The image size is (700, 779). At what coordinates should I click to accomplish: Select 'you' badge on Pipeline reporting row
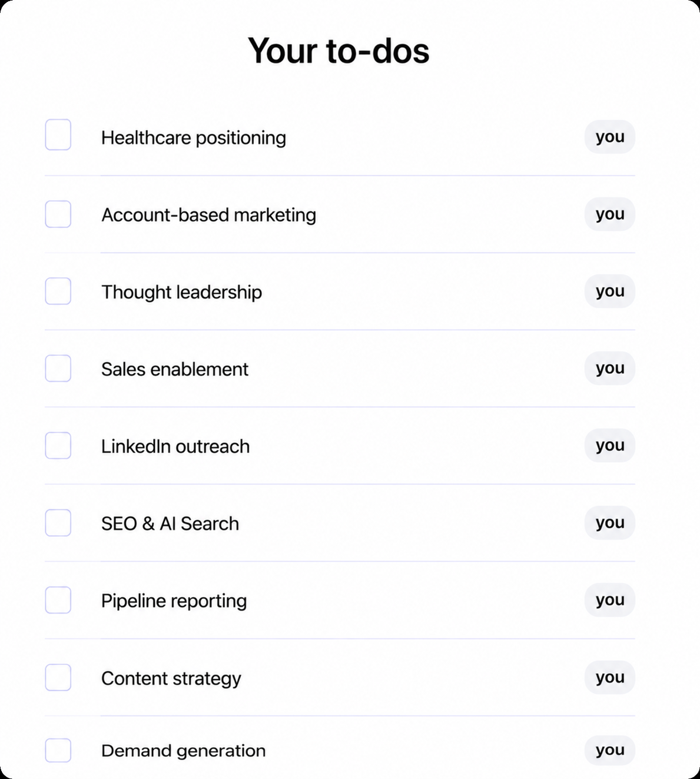pos(610,599)
